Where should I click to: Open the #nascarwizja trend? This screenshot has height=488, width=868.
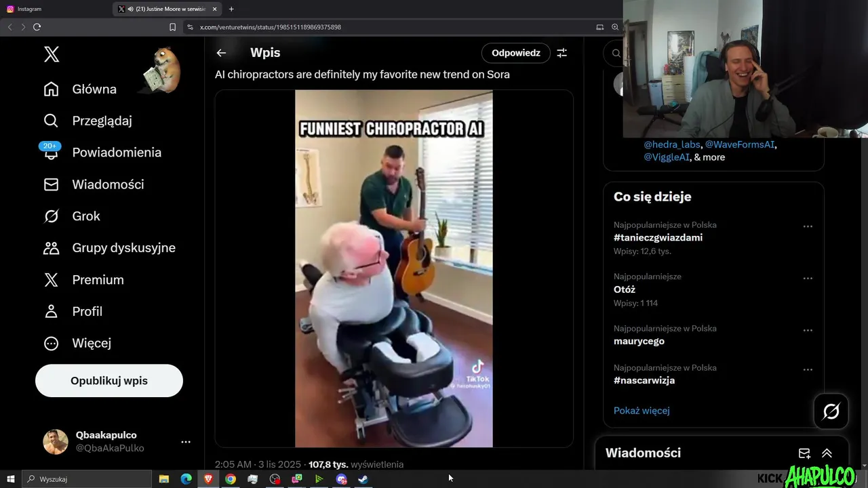point(644,380)
